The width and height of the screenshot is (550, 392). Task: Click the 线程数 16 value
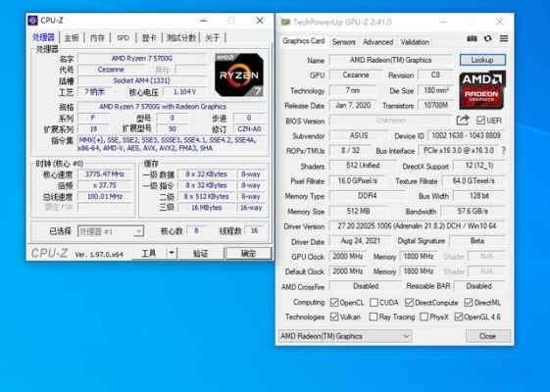[x=254, y=230]
